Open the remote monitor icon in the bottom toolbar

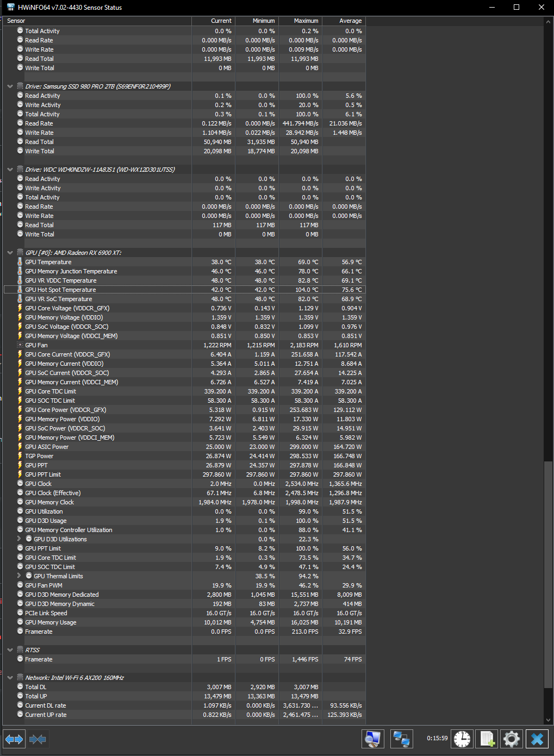click(373, 739)
